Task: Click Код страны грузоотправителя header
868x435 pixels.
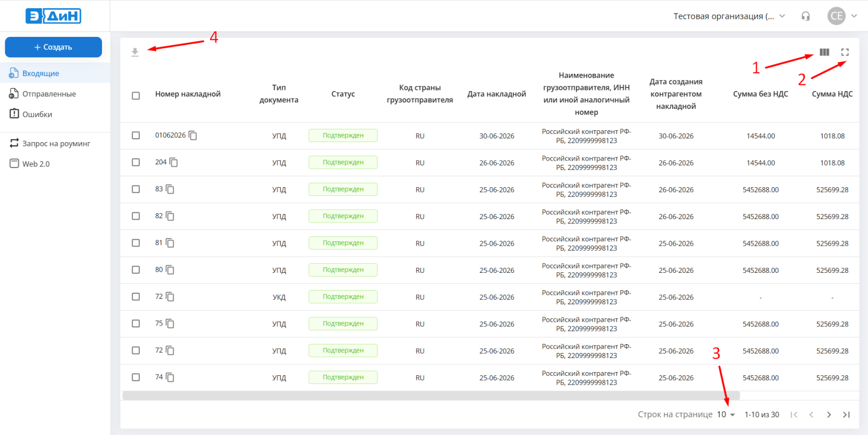Action: click(x=420, y=94)
